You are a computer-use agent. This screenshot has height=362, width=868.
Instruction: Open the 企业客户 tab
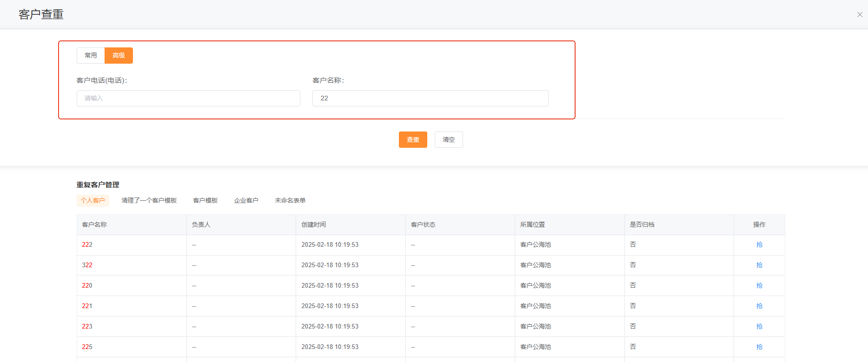[246, 200]
